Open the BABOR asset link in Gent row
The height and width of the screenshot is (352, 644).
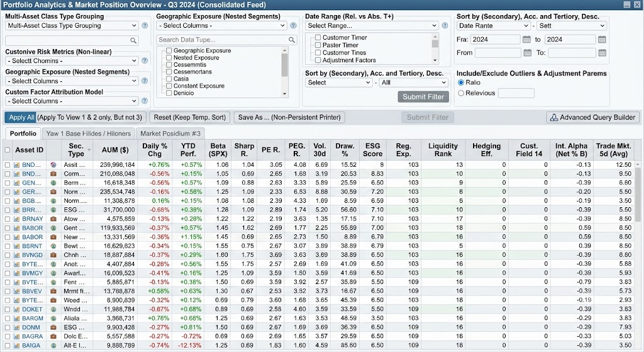[33, 228]
